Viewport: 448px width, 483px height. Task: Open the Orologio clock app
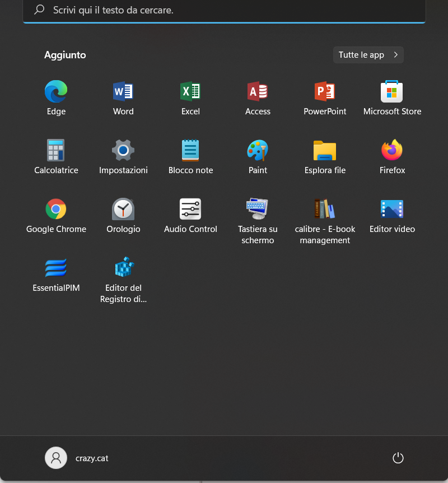click(x=123, y=209)
